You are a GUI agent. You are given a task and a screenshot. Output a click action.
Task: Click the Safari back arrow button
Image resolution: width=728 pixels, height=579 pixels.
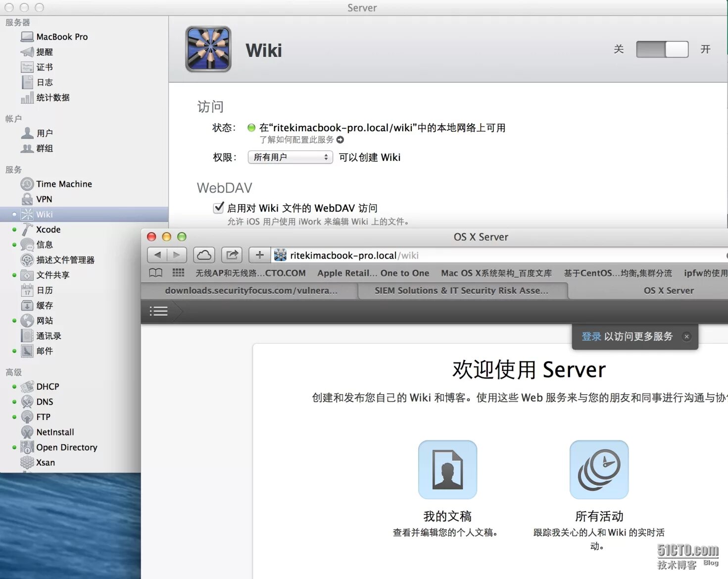157,255
